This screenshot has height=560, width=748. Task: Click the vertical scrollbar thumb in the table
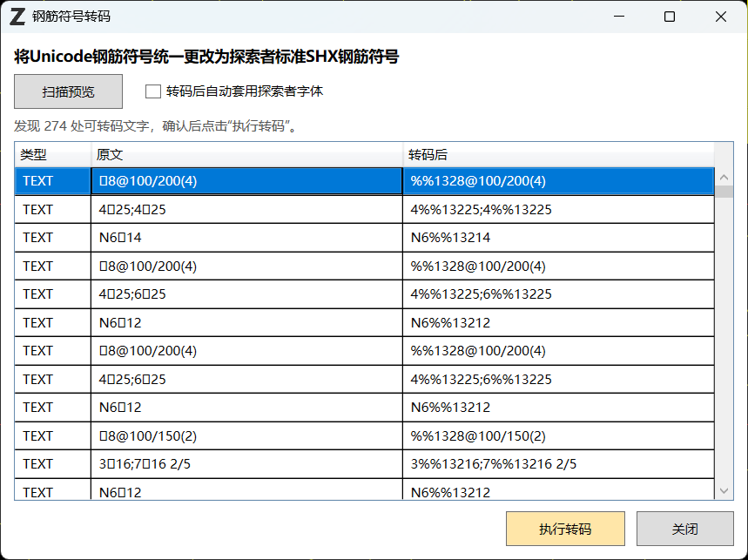(724, 192)
